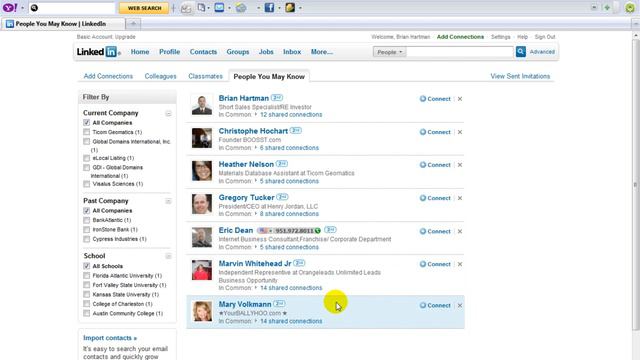The width and height of the screenshot is (640, 360).
Task: Click the vertical page scrollbar
Action: (x=636, y=184)
